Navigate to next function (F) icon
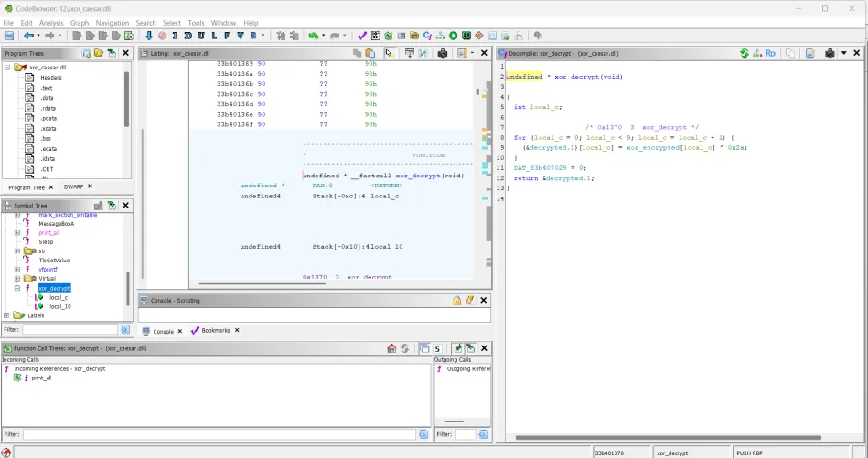 (x=227, y=36)
